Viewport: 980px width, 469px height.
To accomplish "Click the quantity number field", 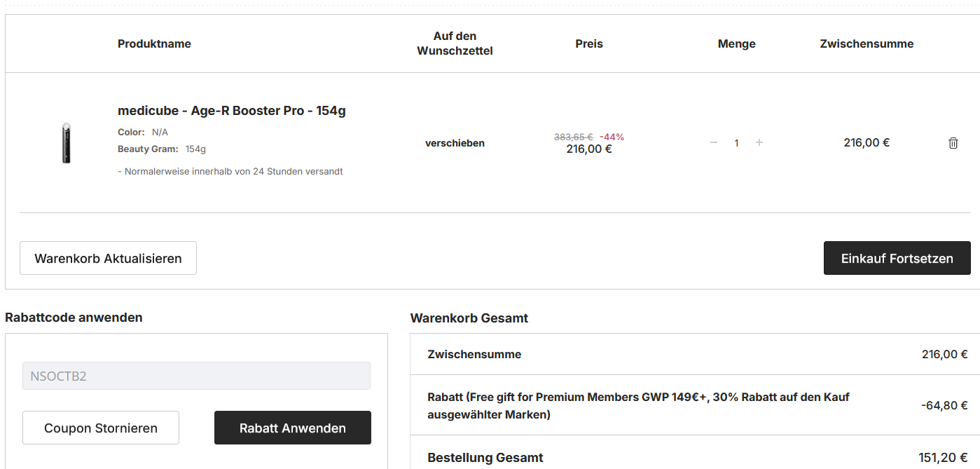I will pos(736,143).
